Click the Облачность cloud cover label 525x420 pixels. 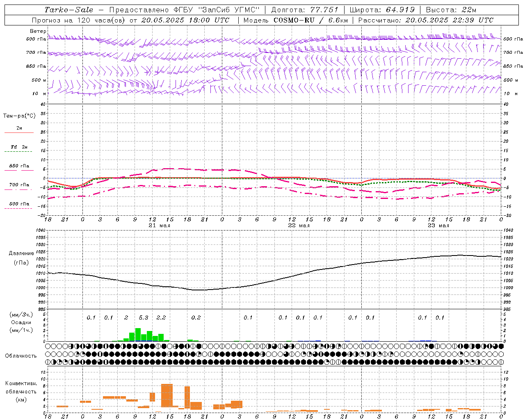coord(21,356)
